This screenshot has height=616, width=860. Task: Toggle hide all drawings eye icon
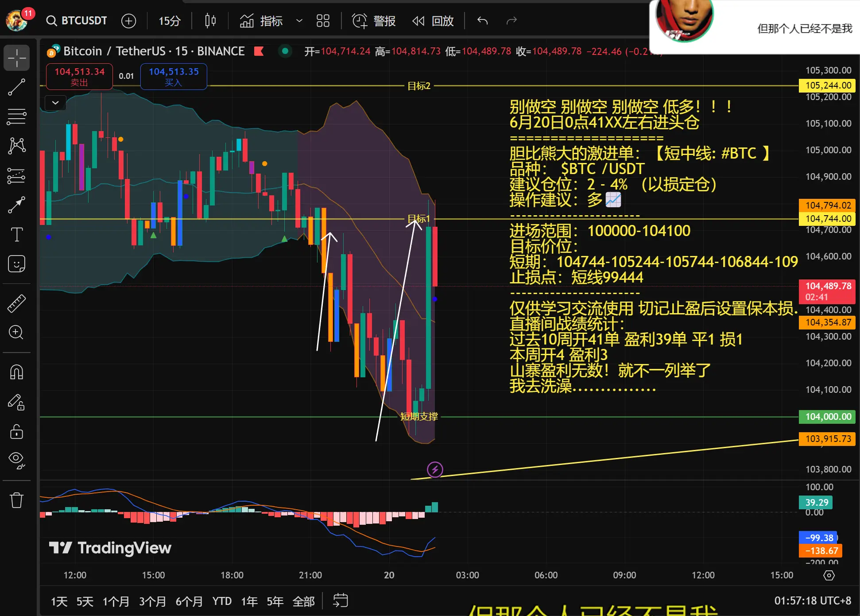17,461
